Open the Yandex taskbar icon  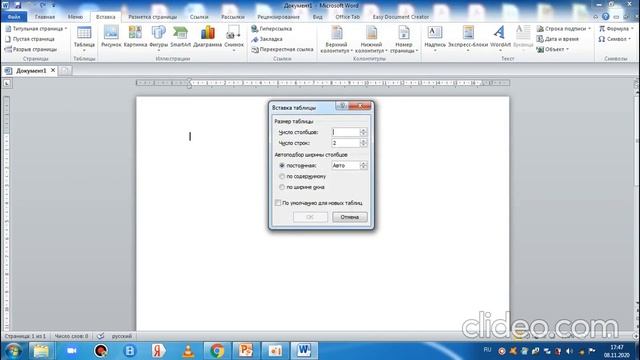tap(158, 351)
